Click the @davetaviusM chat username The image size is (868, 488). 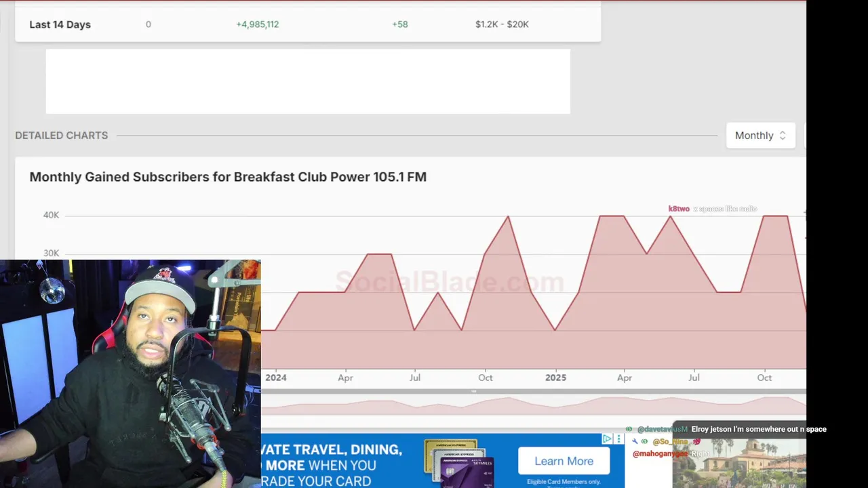coord(663,429)
